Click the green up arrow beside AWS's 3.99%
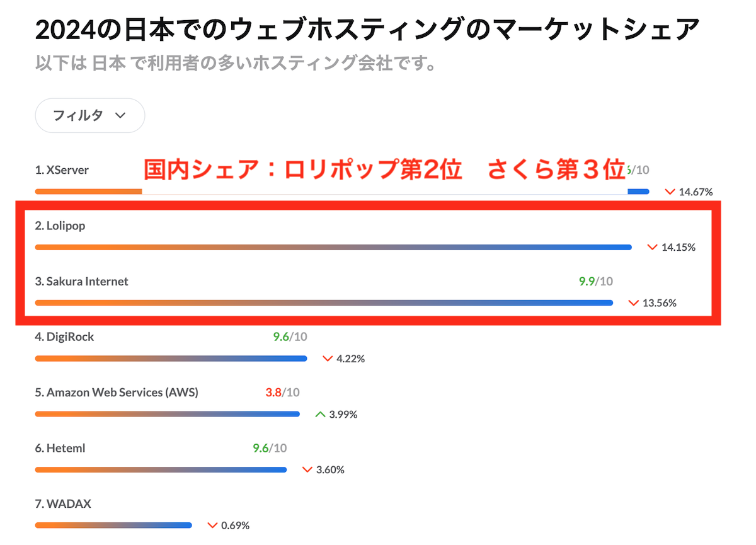This screenshot has height=545, width=756. tap(319, 414)
